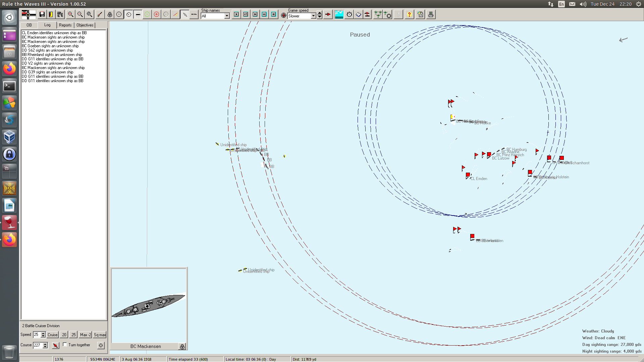Switch to the Reports tab
Image resolution: width=644 pixels, height=362 pixels.
click(x=65, y=25)
